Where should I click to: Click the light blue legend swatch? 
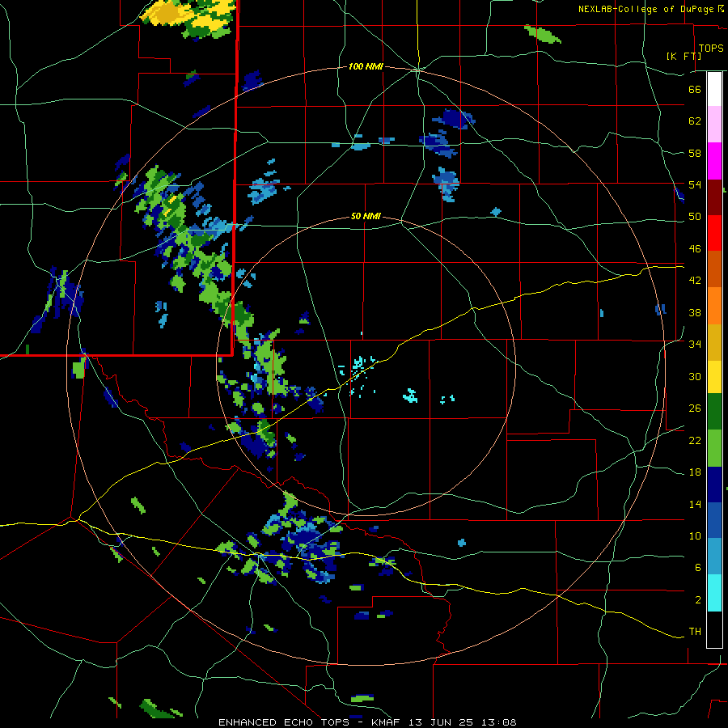[714, 557]
